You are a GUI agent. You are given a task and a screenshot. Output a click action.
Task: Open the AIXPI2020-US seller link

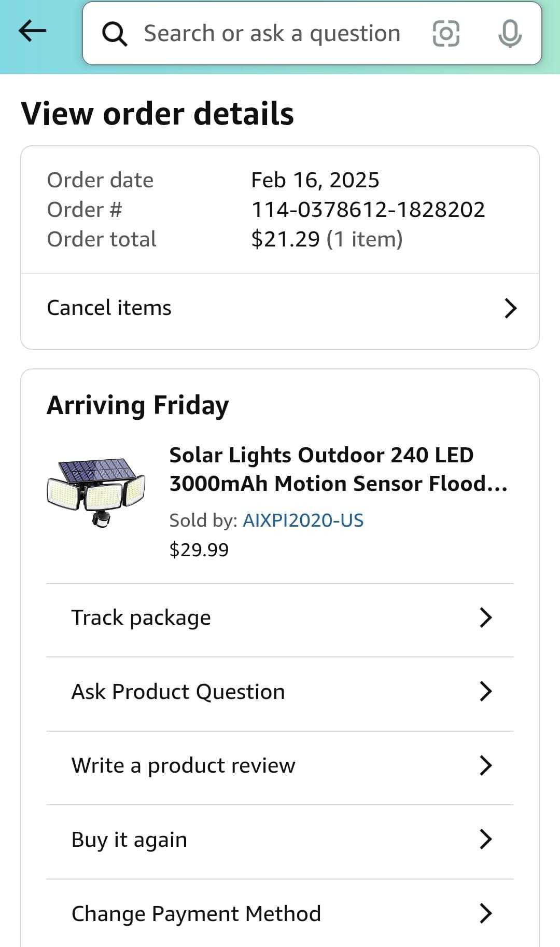point(303,520)
